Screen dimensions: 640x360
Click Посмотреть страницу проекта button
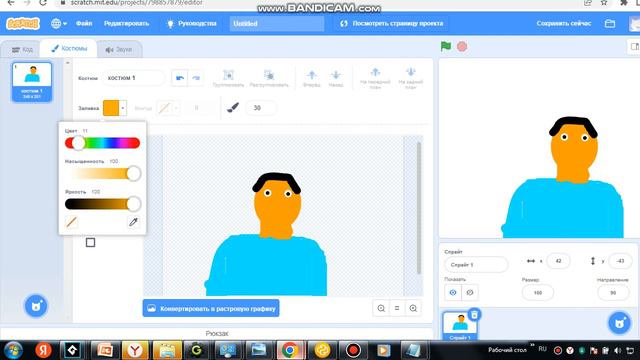[391, 23]
